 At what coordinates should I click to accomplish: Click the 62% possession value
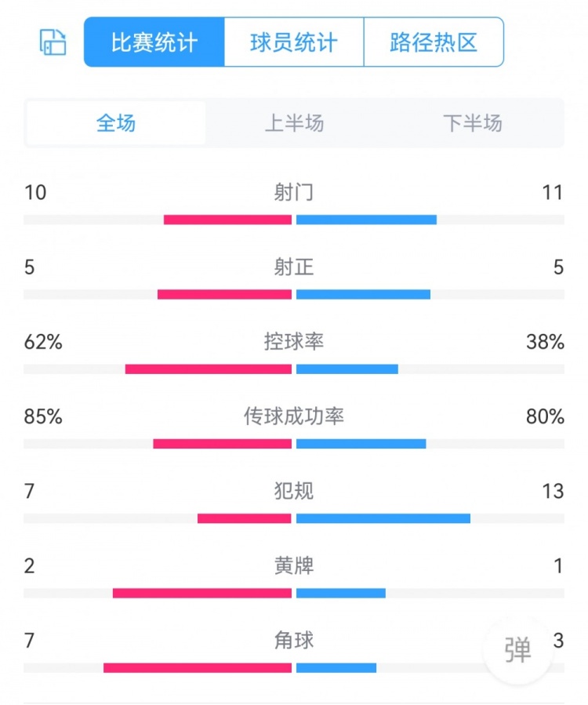(43, 342)
